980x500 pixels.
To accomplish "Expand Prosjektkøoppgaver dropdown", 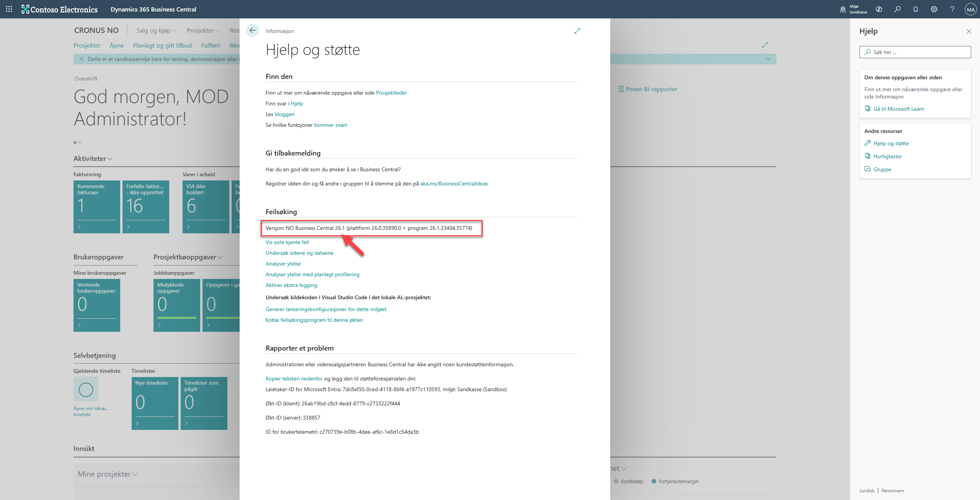I will (x=188, y=257).
